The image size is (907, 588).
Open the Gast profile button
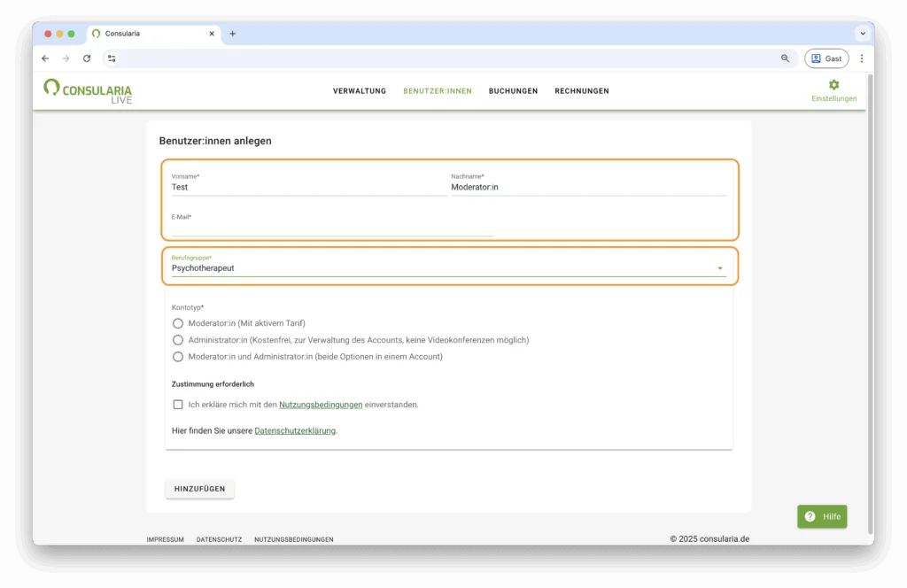[826, 58]
